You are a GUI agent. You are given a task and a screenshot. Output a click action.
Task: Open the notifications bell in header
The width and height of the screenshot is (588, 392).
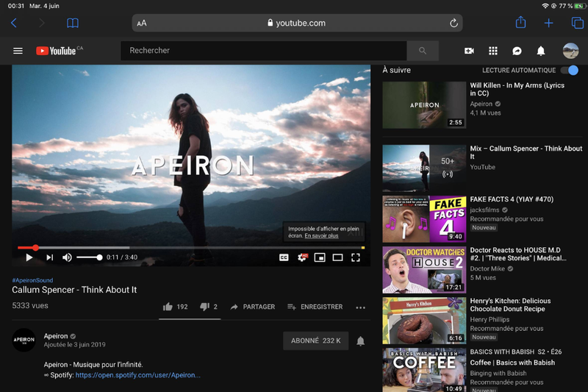coord(541,51)
